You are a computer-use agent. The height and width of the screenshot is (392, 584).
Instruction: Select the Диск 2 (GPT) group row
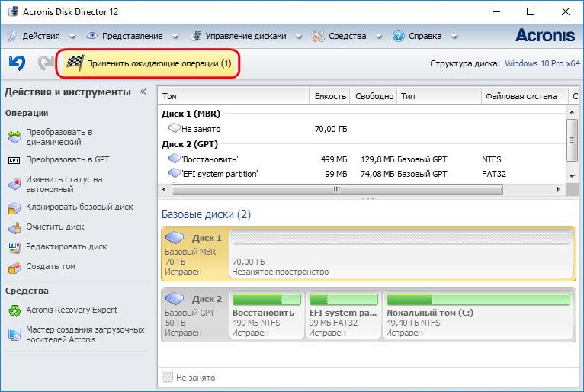(x=361, y=144)
